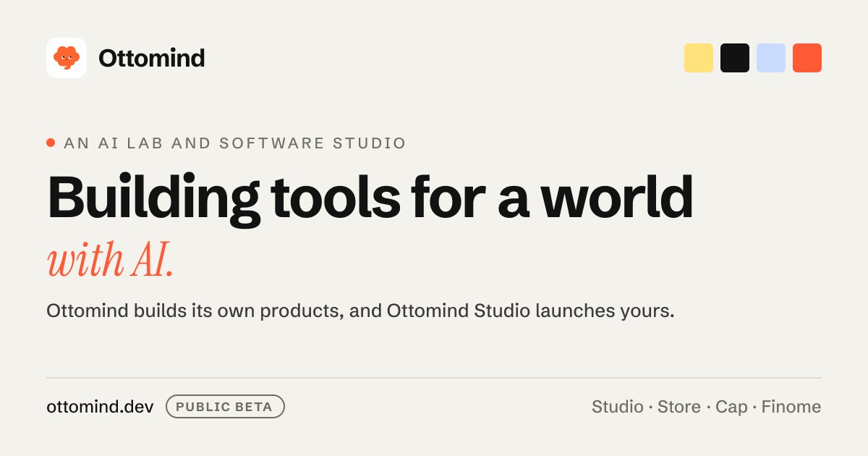The image size is (868, 456).
Task: Select the orange-red color swatch
Action: click(807, 58)
